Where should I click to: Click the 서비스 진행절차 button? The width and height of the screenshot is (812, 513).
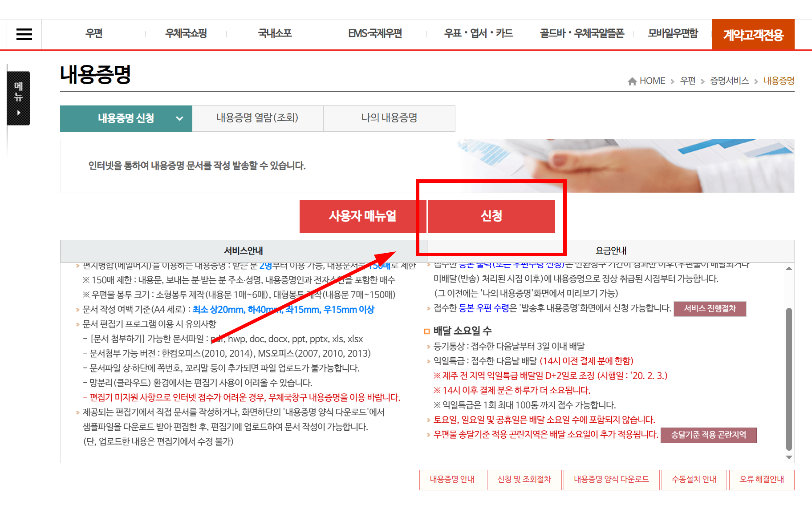[710, 309]
